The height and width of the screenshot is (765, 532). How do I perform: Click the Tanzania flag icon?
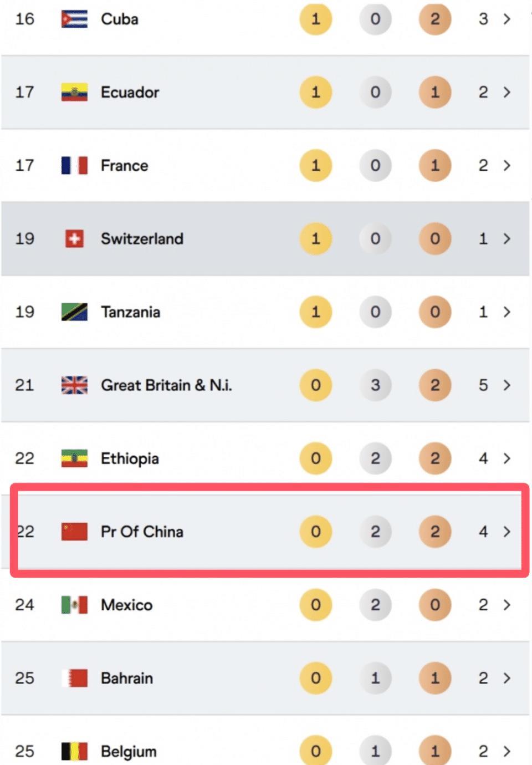74,312
